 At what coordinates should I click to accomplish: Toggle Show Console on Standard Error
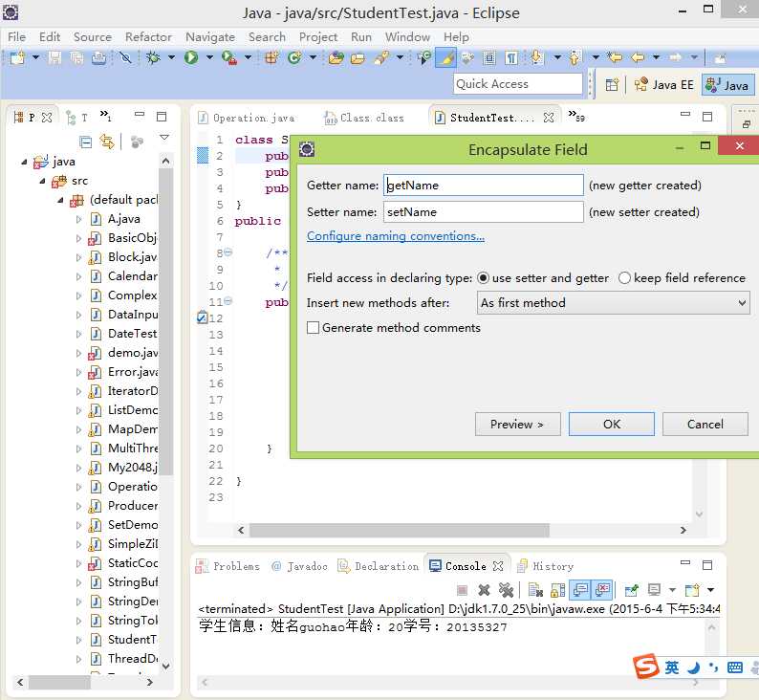[x=602, y=590]
